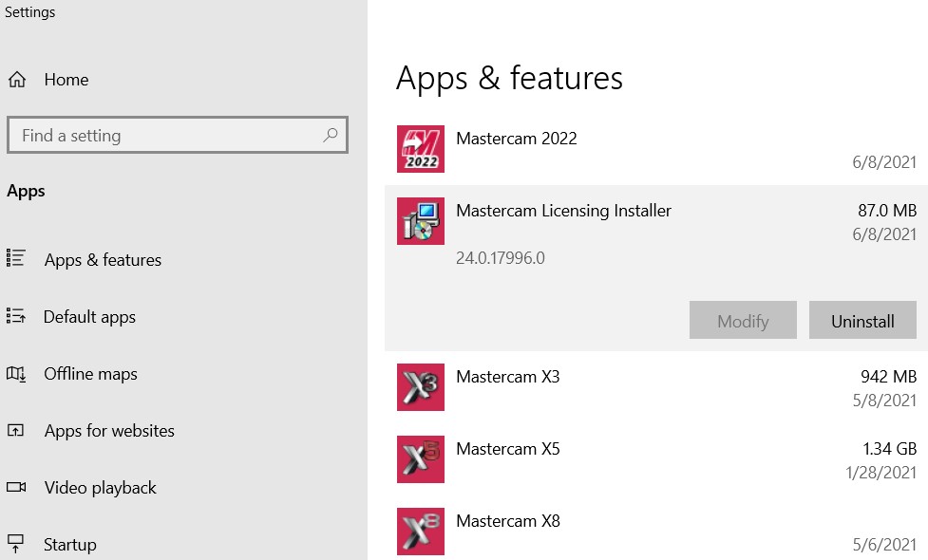Click the Apps for websites icon
928x560 pixels.
tap(15, 430)
